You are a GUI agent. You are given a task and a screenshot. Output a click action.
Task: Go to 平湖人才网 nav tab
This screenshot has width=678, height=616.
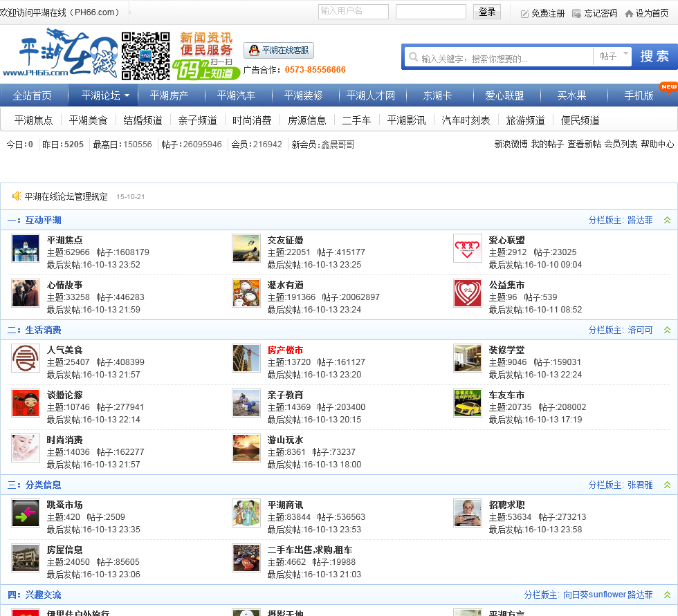point(371,95)
